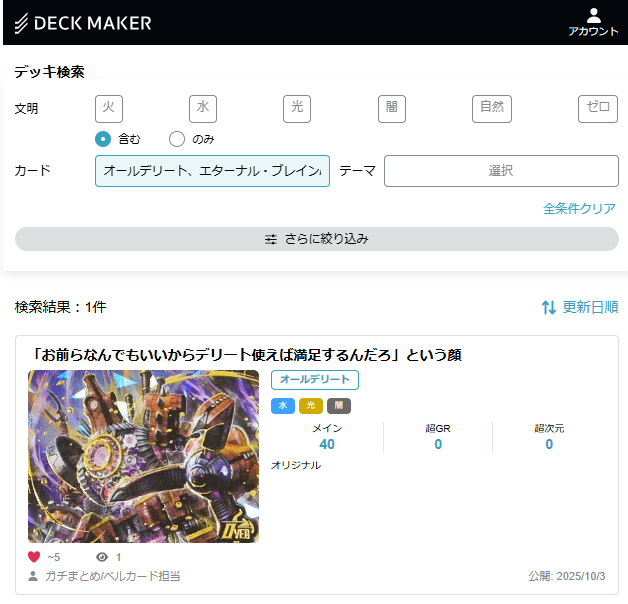This screenshot has width=628, height=604.
Task: Click the DECK MAKER logo
Action: (x=83, y=22)
